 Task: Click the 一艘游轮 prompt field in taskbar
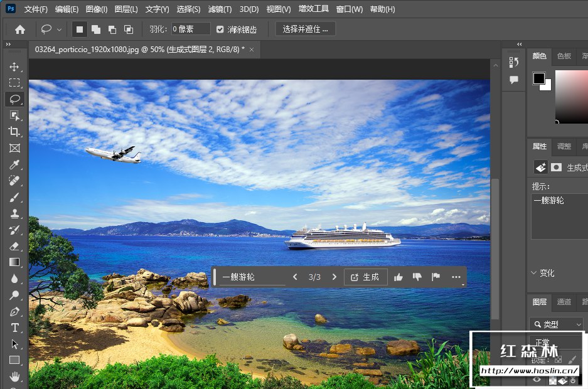[x=252, y=277]
